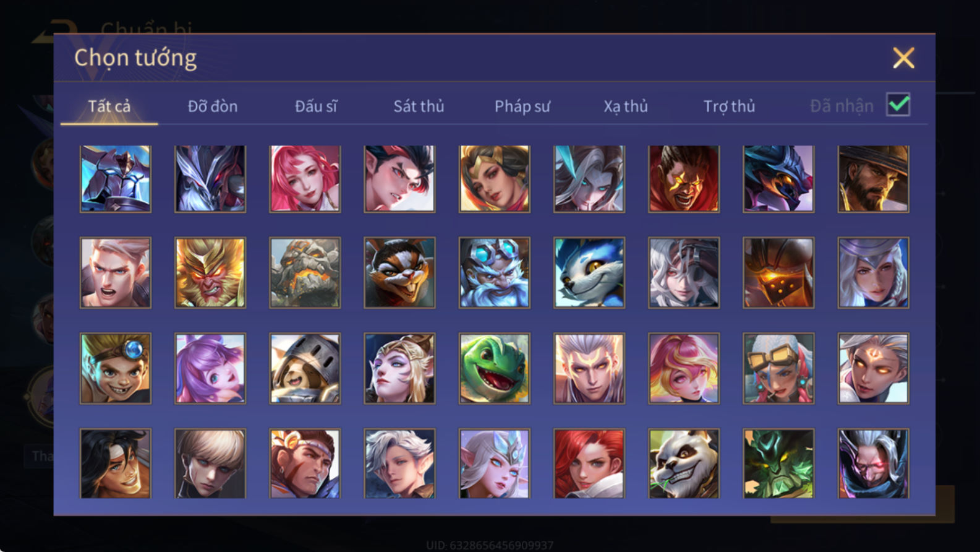Choose the panda hero portrait
The image size is (980, 552).
point(683,464)
